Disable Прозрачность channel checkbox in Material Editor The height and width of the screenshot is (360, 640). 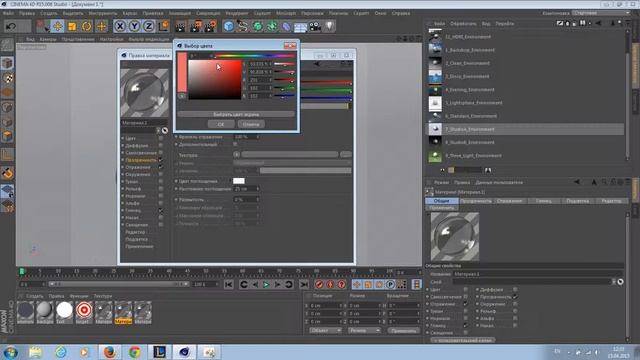coord(161,160)
